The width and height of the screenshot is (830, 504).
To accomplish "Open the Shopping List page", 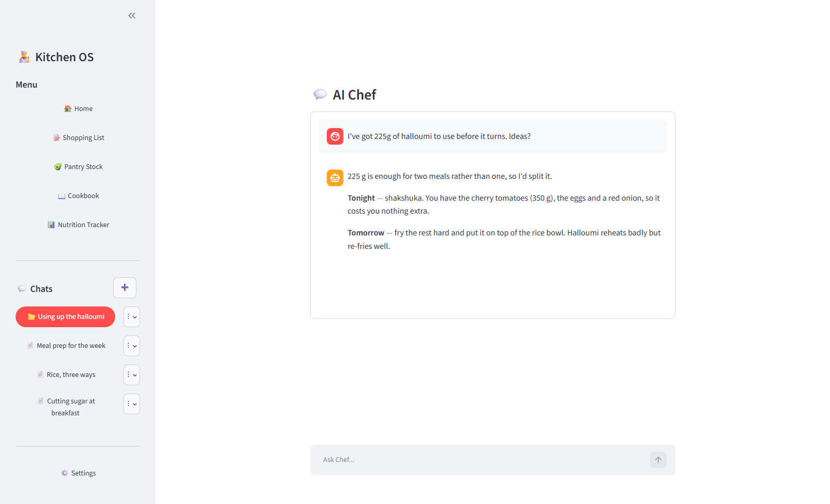I will [78, 137].
